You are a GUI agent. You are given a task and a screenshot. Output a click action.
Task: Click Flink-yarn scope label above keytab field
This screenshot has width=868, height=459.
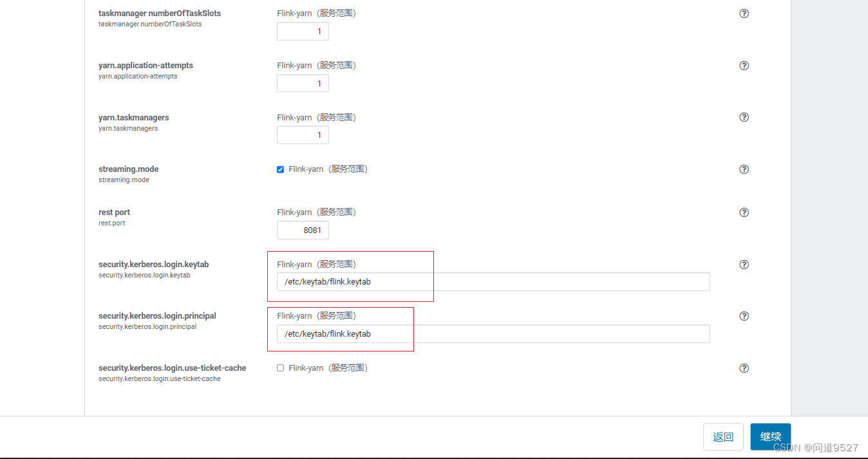point(316,265)
